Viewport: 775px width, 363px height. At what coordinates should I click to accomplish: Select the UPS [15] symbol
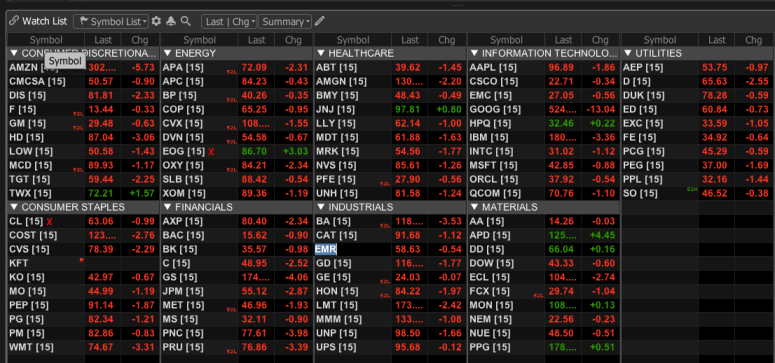(x=336, y=347)
